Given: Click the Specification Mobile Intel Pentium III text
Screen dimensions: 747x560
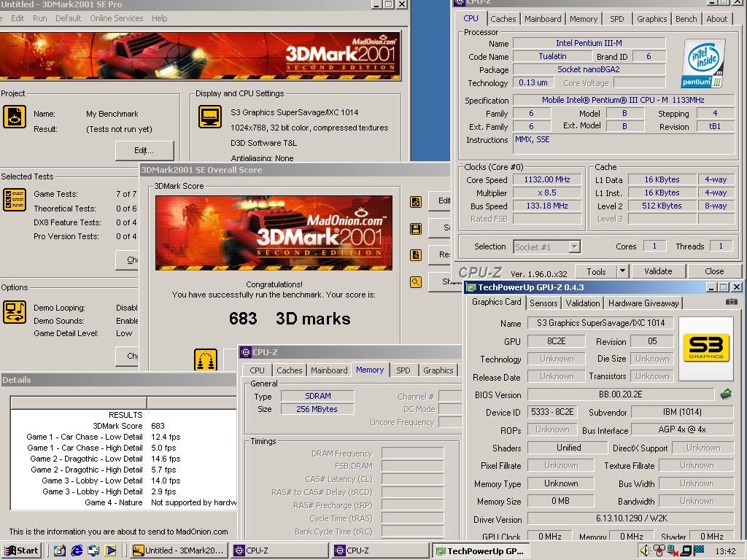Looking at the screenshot, I should click(623, 100).
